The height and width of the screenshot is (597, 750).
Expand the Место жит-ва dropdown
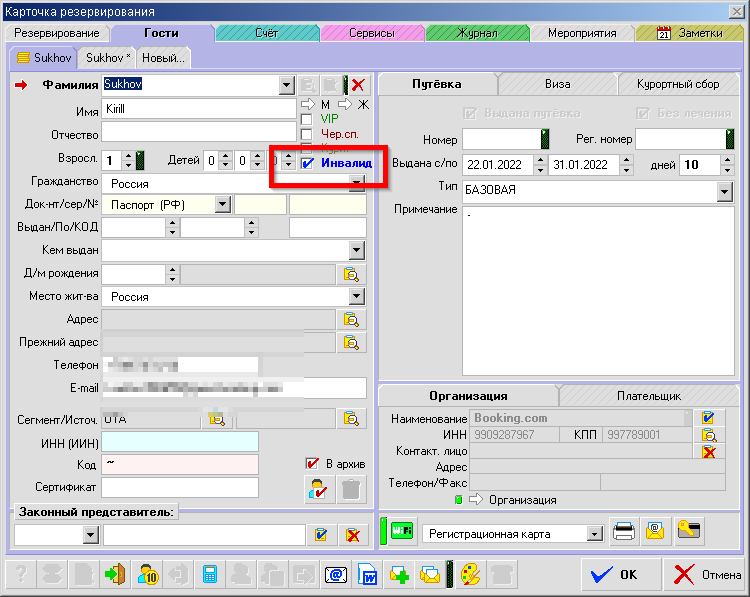pos(356,297)
